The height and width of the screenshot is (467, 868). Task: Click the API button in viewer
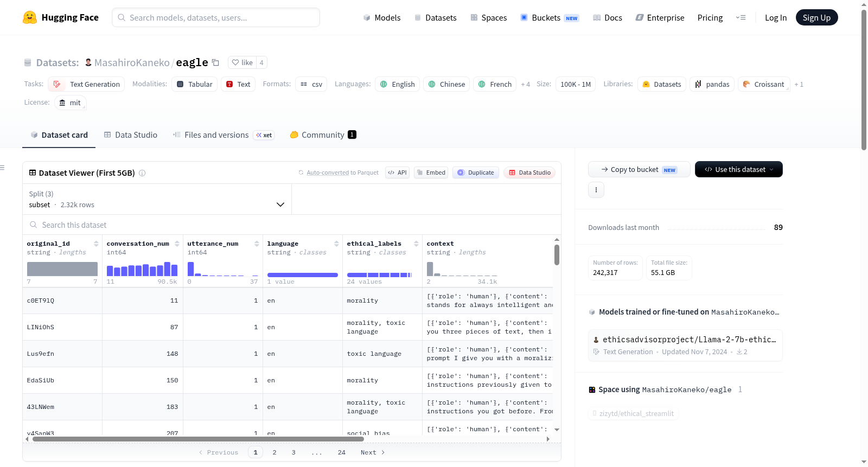click(x=397, y=172)
